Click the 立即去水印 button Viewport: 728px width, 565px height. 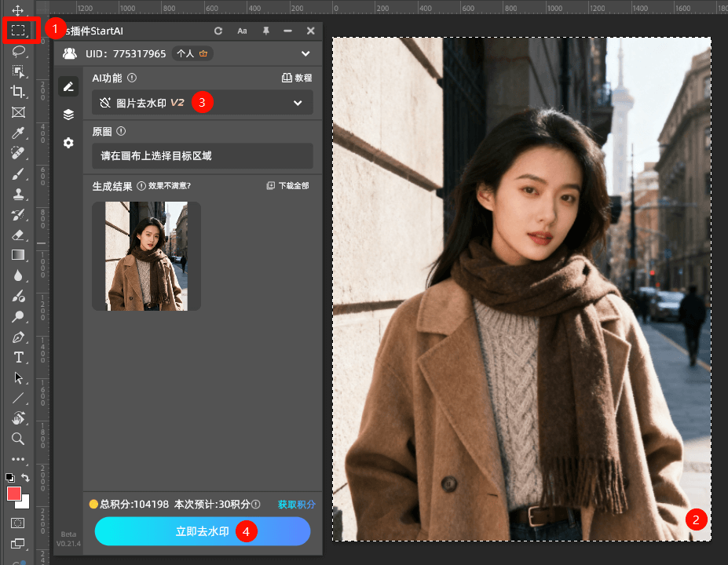coord(202,531)
